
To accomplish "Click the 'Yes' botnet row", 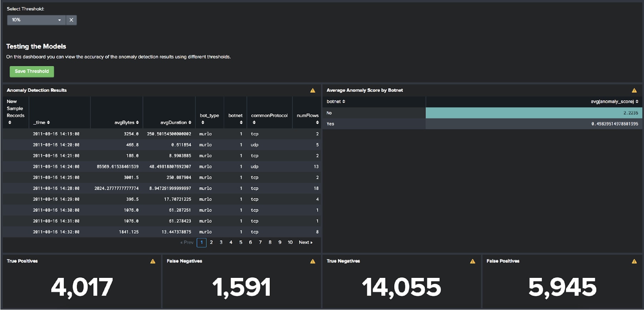I will (x=483, y=124).
